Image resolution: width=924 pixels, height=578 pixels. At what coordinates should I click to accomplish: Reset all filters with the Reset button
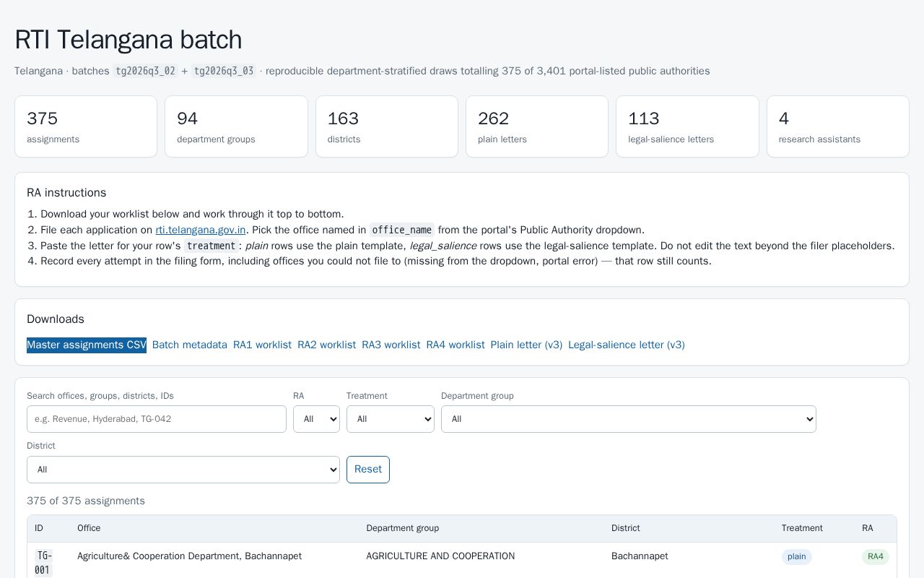pyautogui.click(x=368, y=470)
